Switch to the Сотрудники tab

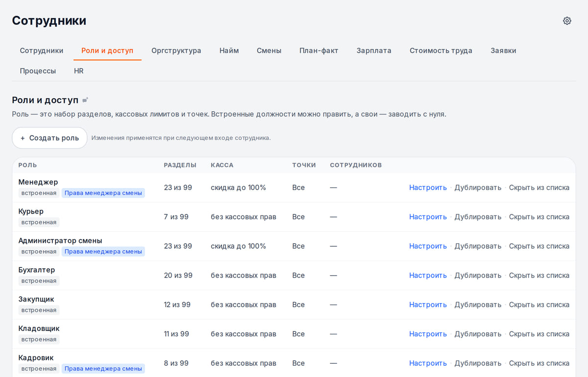[42, 50]
